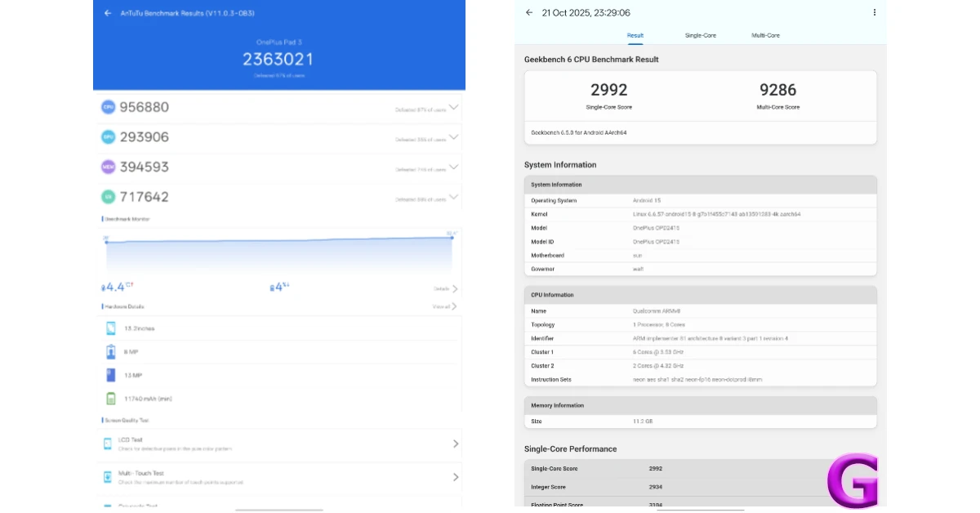Image resolution: width=980 pixels, height=513 pixels.
Task: Open the View all hardware details link
Action: [x=443, y=306]
